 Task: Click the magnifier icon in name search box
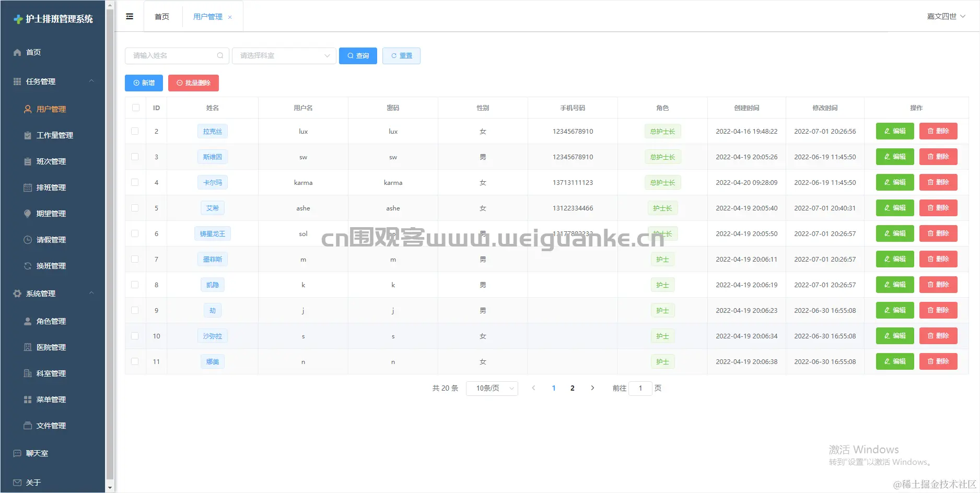(x=220, y=55)
